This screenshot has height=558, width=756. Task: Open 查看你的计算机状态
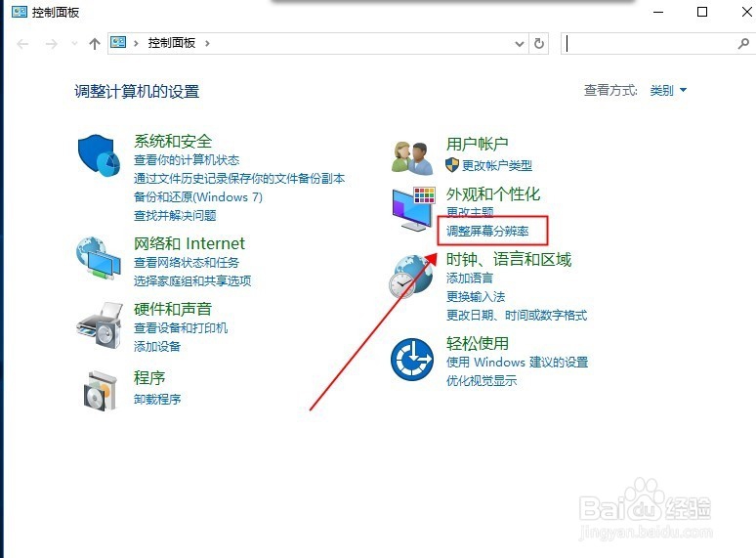(x=187, y=159)
